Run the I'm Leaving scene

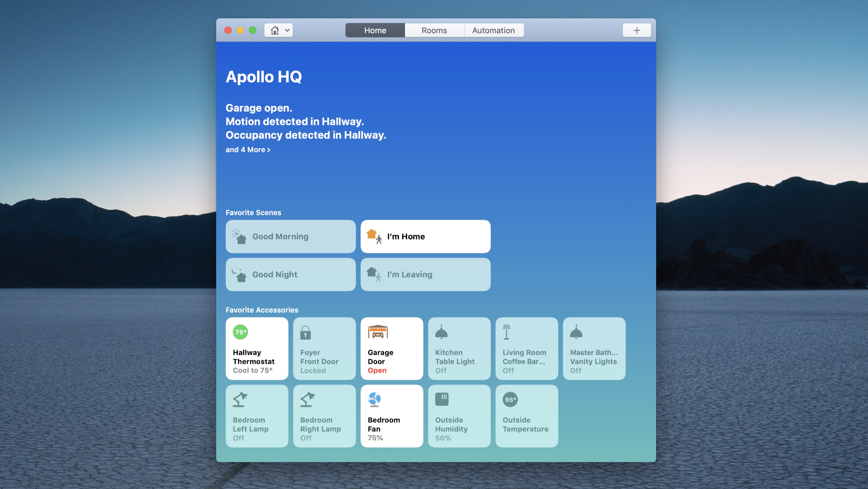tap(425, 275)
